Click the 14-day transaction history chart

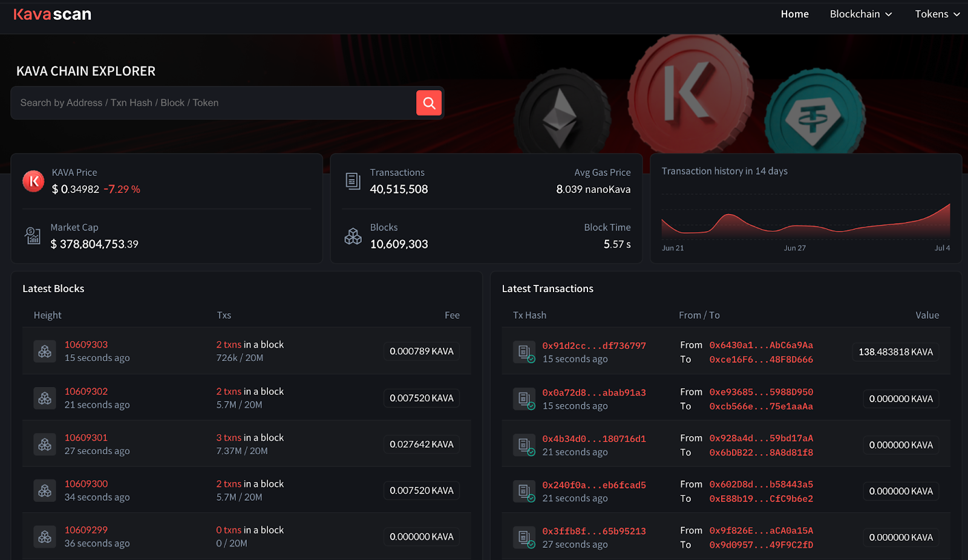click(806, 219)
